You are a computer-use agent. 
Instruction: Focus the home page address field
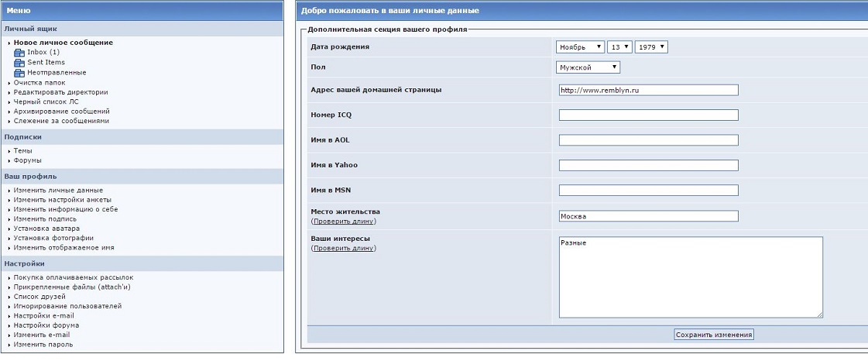point(648,90)
